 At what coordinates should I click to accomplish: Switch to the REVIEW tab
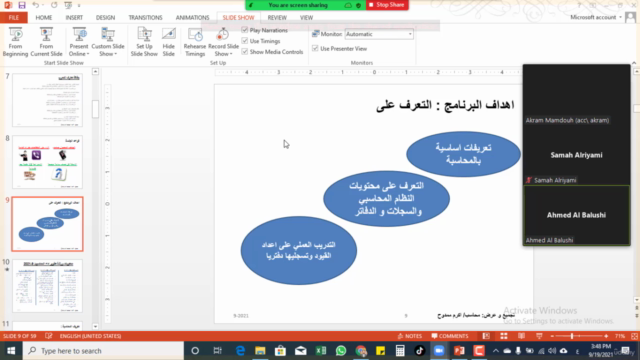pos(277,18)
